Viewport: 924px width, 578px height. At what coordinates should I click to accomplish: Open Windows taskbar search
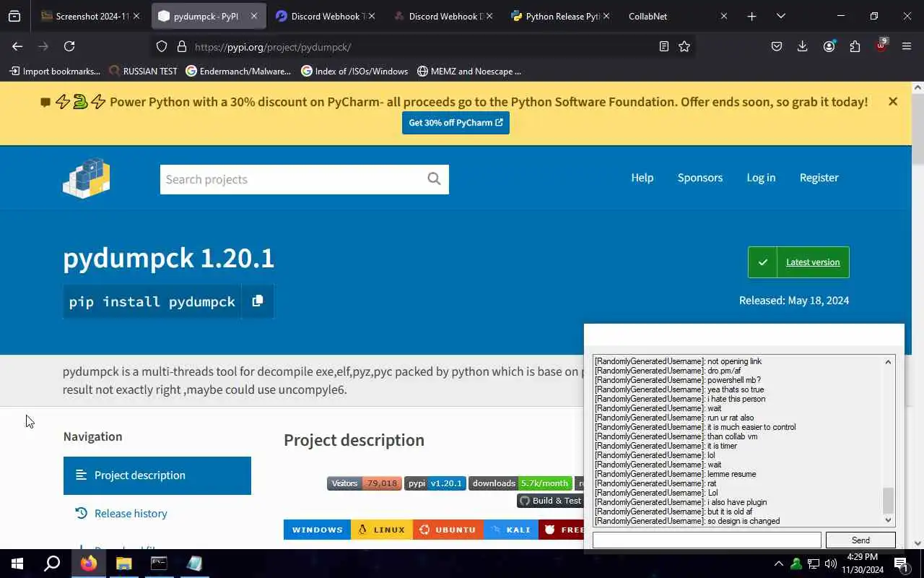[x=52, y=564]
